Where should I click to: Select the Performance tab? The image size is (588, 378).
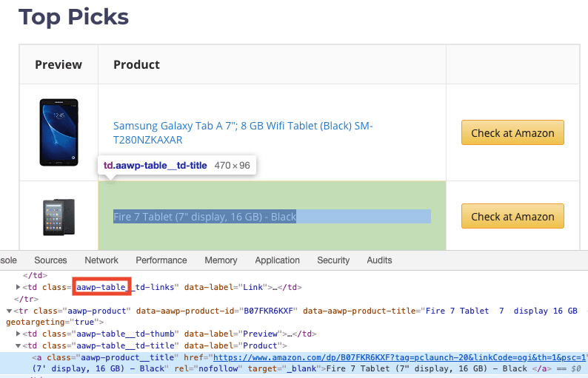pyautogui.click(x=161, y=260)
